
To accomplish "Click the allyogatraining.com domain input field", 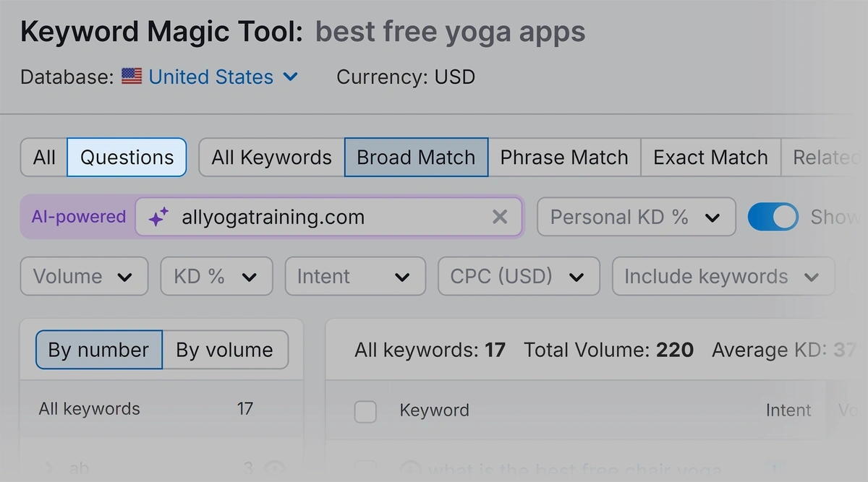I will 328,217.
